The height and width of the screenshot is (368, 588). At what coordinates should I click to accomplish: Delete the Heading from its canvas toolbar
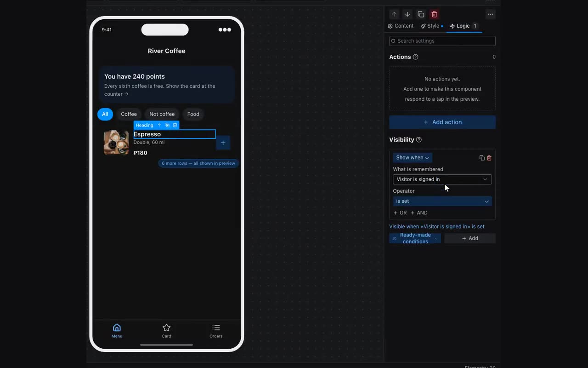click(175, 125)
